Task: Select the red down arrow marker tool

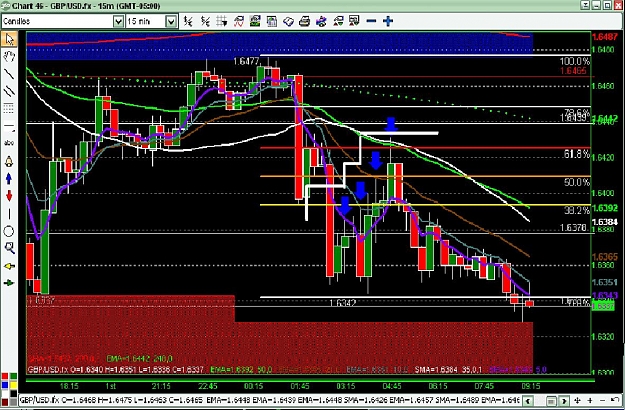Action: point(9,196)
